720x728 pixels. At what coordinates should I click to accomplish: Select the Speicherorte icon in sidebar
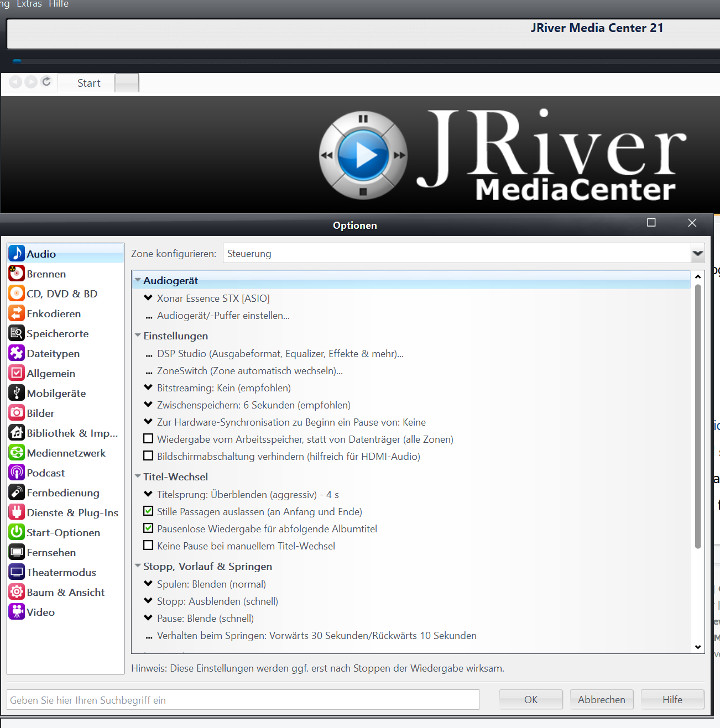(17, 333)
